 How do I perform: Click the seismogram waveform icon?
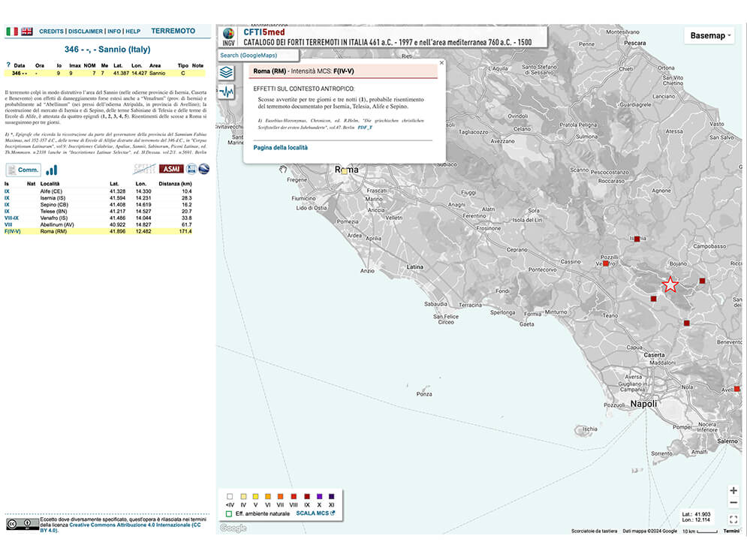point(226,91)
